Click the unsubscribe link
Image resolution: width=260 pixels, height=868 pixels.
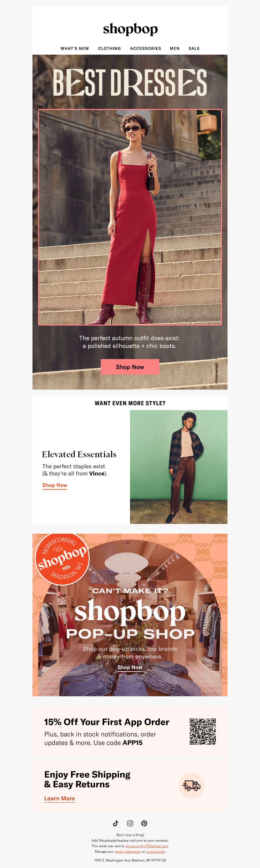156,851
